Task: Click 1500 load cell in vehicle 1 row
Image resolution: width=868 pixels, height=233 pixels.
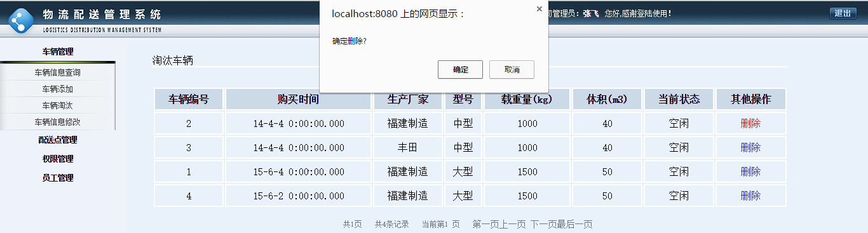Action: [x=527, y=171]
